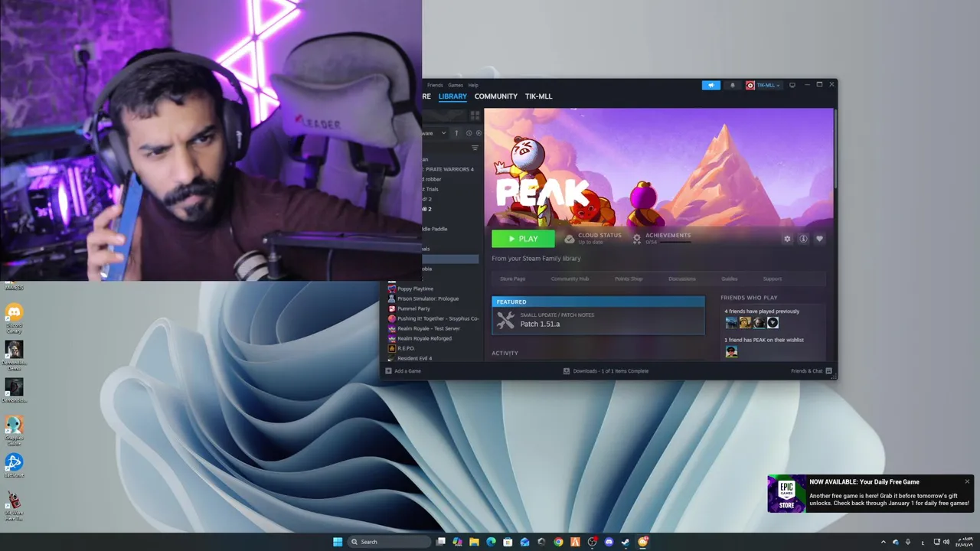Image resolution: width=980 pixels, height=551 pixels.
Task: Open the PEAK Community Hub link
Action: click(x=570, y=279)
